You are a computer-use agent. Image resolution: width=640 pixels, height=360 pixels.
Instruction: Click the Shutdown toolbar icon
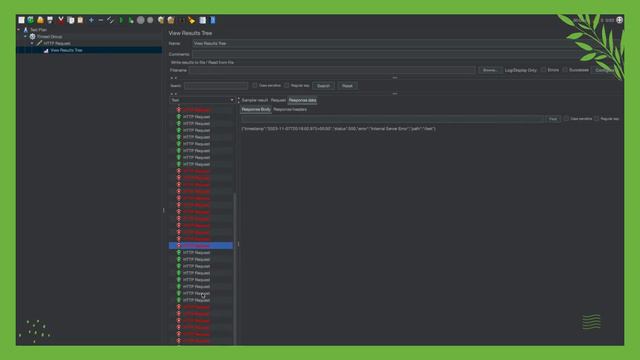tap(150, 20)
